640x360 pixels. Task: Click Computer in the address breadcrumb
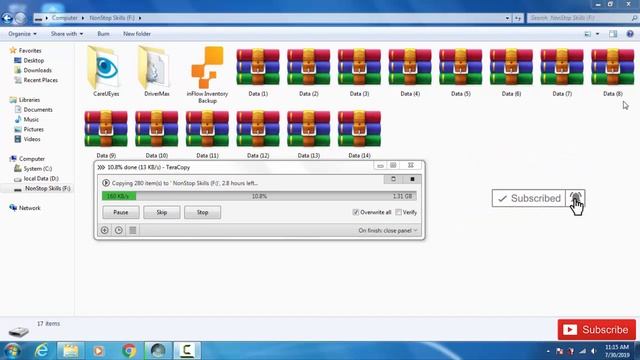[64, 18]
